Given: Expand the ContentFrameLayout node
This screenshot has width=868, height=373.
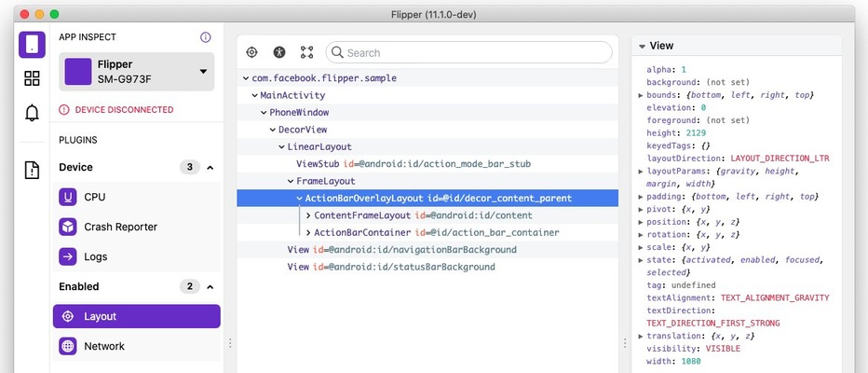Looking at the screenshot, I should [308, 215].
